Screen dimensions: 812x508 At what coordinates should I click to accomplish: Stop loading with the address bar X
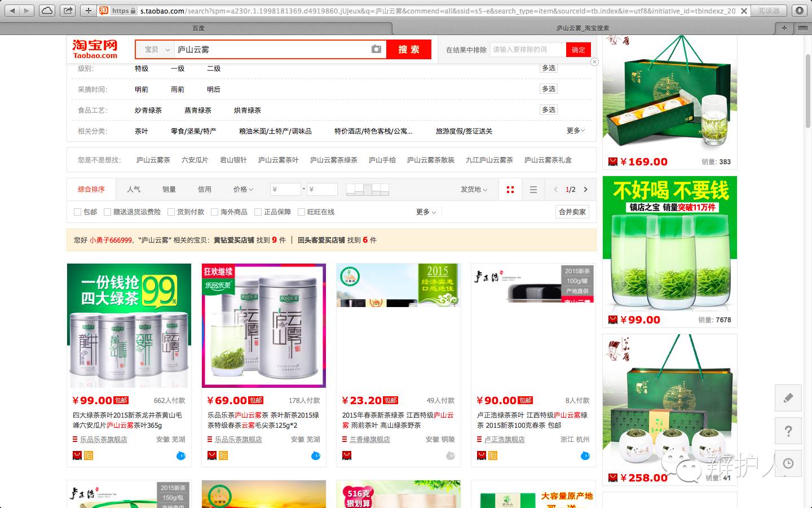point(744,11)
